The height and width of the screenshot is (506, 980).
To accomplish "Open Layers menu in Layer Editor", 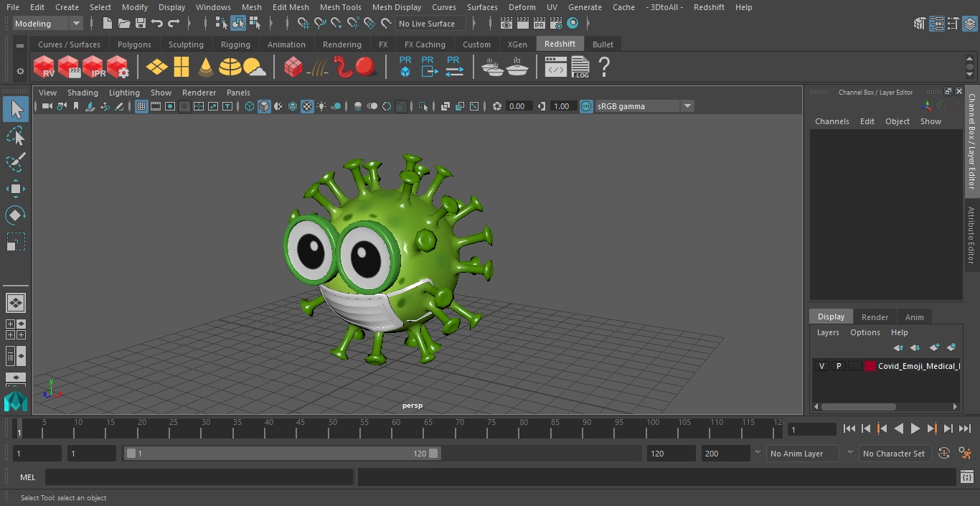I will point(828,332).
